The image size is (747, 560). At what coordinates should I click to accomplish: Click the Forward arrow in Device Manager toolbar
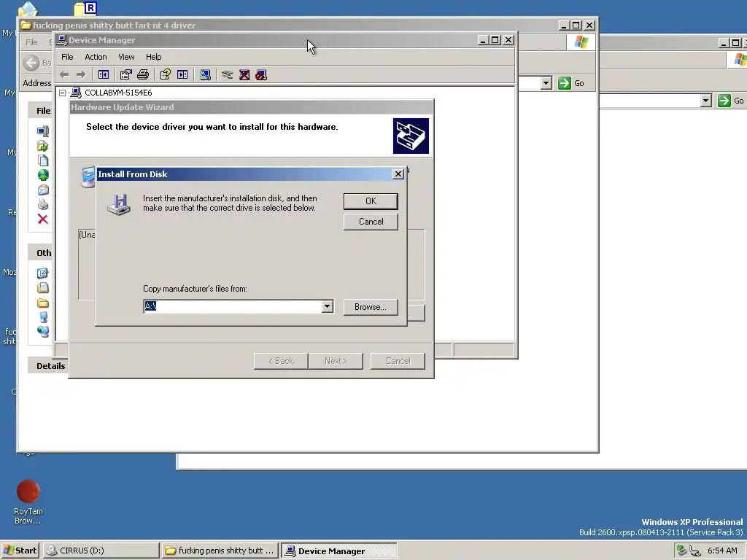click(x=81, y=75)
